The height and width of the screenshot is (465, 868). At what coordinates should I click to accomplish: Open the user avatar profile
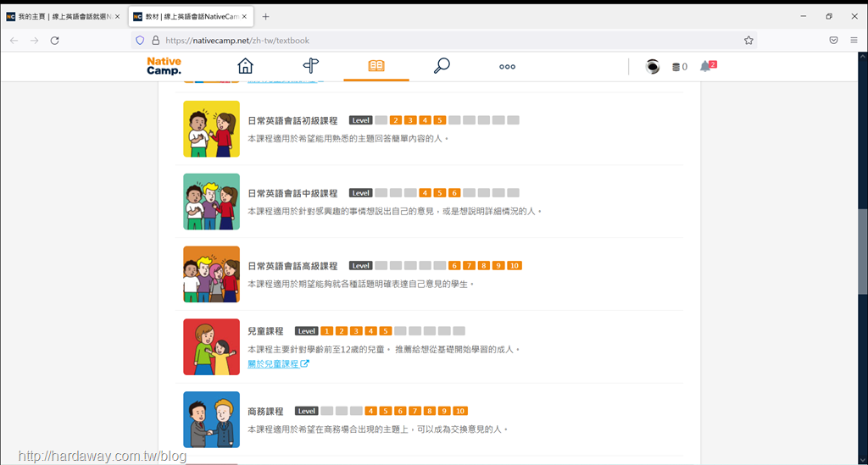653,66
